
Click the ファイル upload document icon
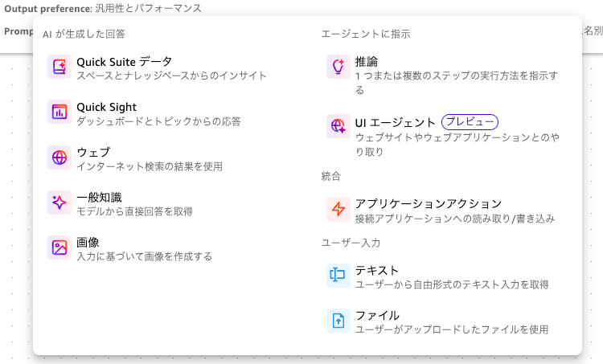pos(338,321)
